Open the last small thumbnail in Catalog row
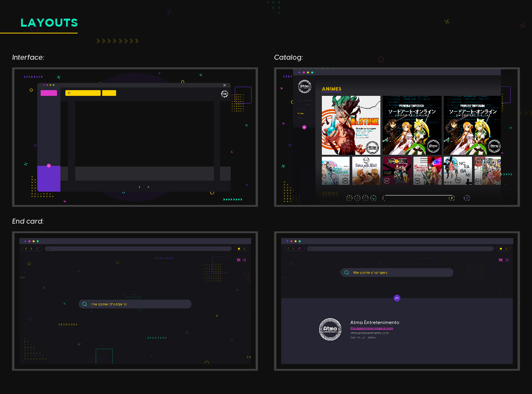 (x=488, y=171)
